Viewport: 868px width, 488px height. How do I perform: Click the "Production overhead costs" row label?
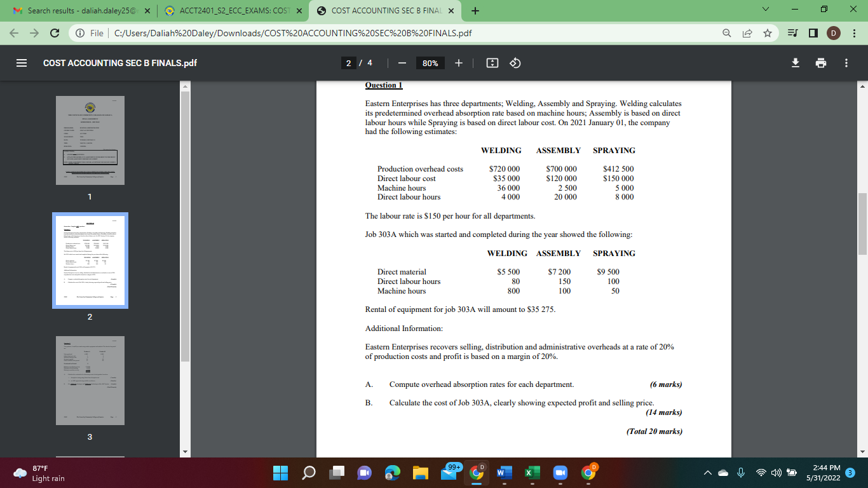420,169
